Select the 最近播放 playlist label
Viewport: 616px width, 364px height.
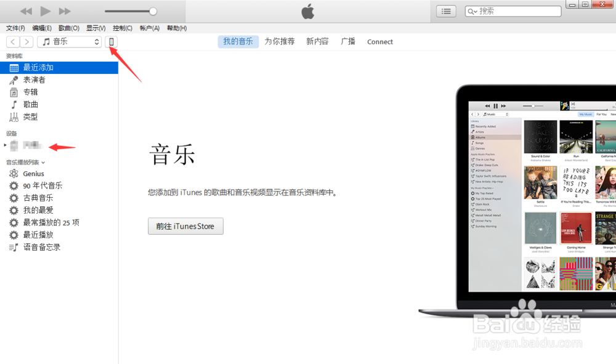point(38,235)
